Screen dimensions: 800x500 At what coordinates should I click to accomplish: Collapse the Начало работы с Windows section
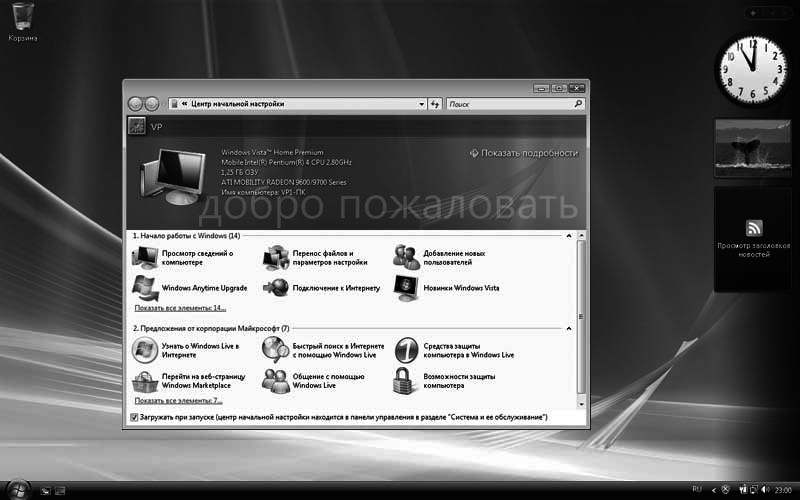click(x=568, y=236)
